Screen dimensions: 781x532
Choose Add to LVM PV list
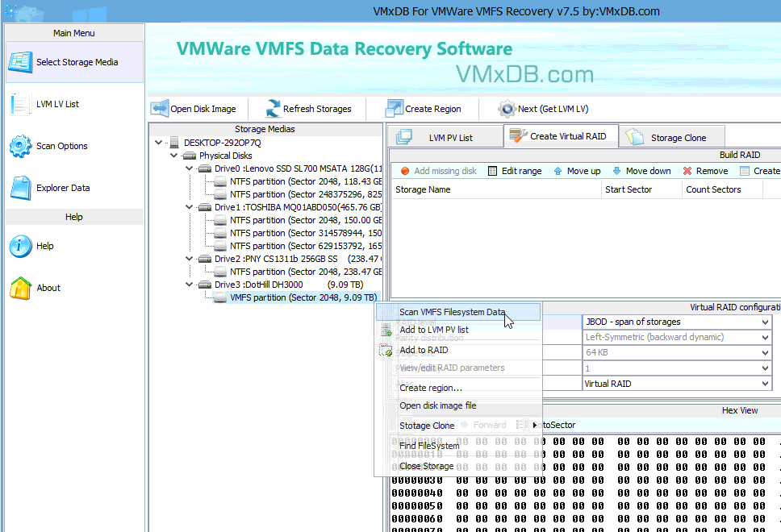pyautogui.click(x=458, y=330)
